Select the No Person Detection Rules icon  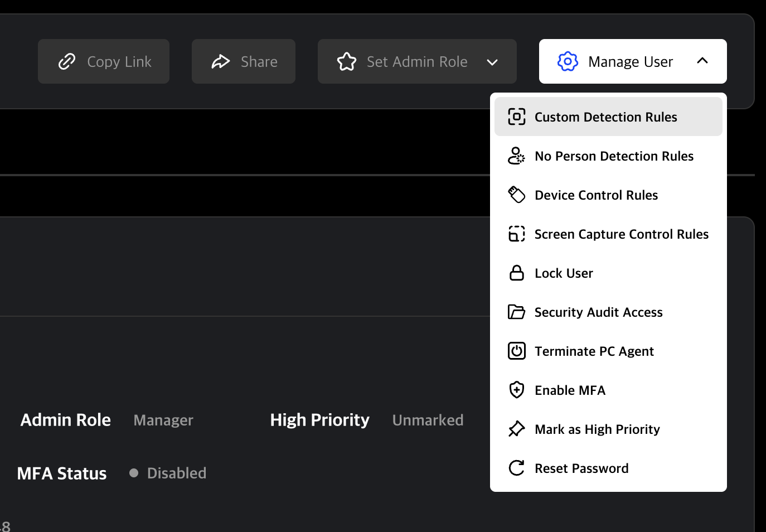tap(517, 156)
